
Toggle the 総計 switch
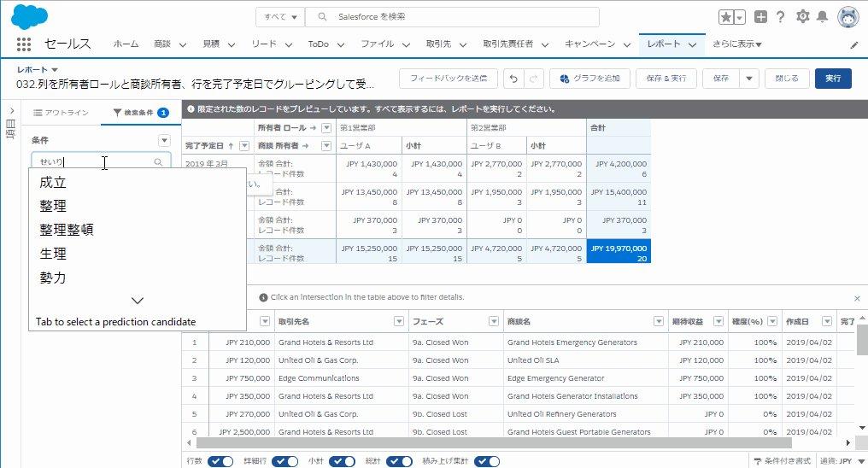tap(399, 461)
